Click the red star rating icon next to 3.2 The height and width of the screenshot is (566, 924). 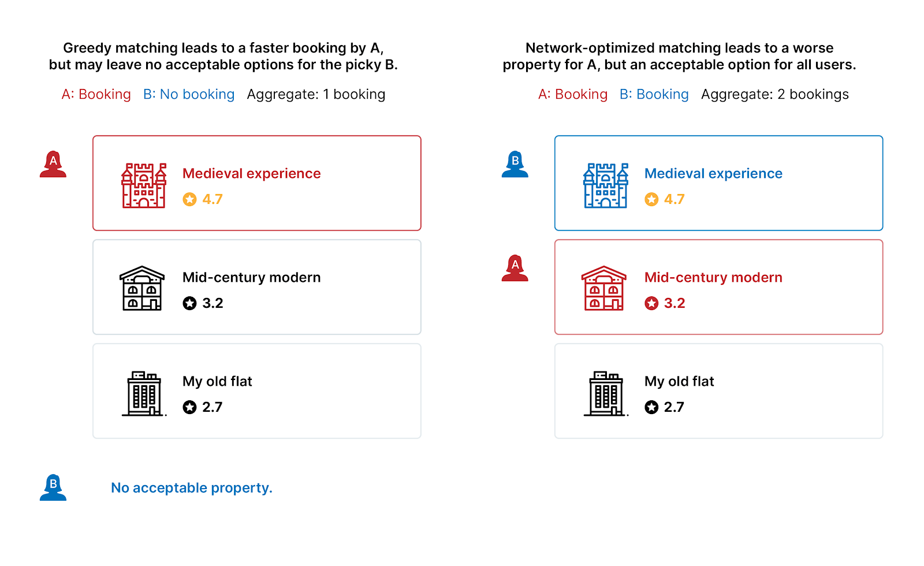pos(651,303)
